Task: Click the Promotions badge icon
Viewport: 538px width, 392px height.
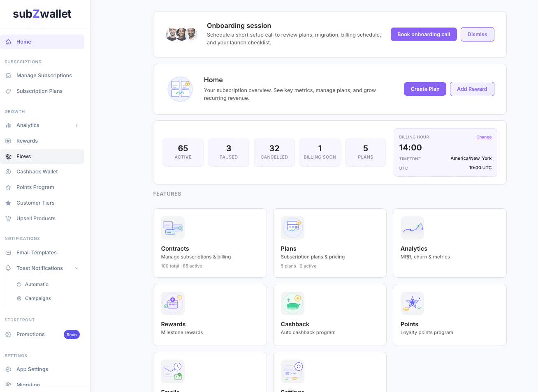Action: tap(8, 334)
